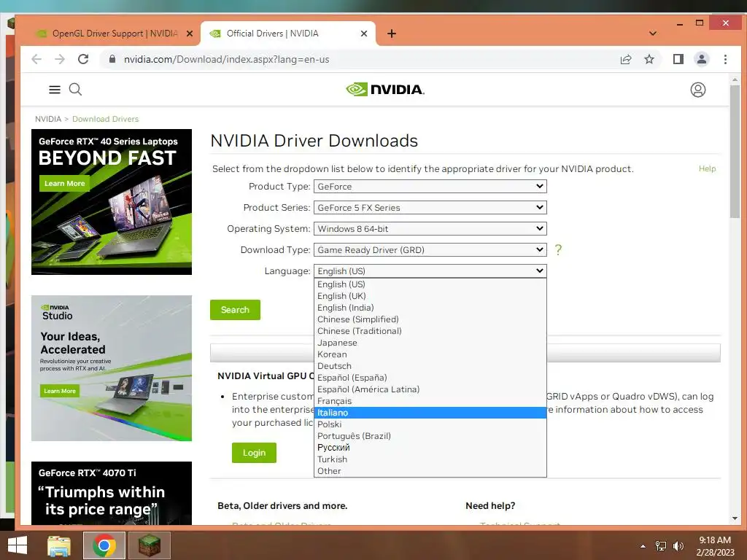Viewport: 747px width, 560px height.
Task: Click the network tray icon
Action: tap(661, 546)
